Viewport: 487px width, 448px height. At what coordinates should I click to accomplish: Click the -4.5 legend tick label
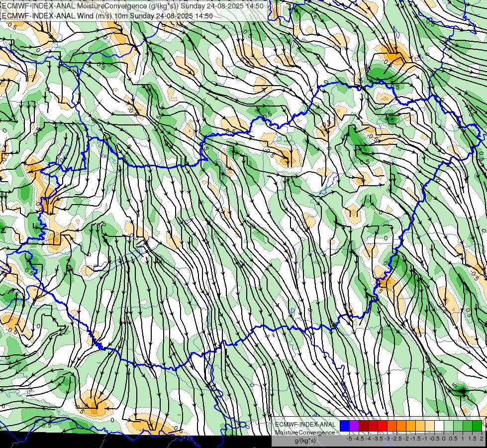[x=359, y=439]
